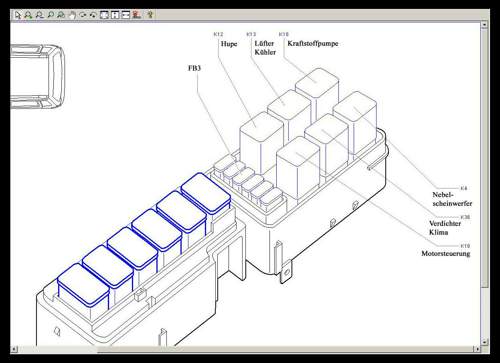Select the arrow pointer tool
The width and height of the screenshot is (500, 363).
18,15
